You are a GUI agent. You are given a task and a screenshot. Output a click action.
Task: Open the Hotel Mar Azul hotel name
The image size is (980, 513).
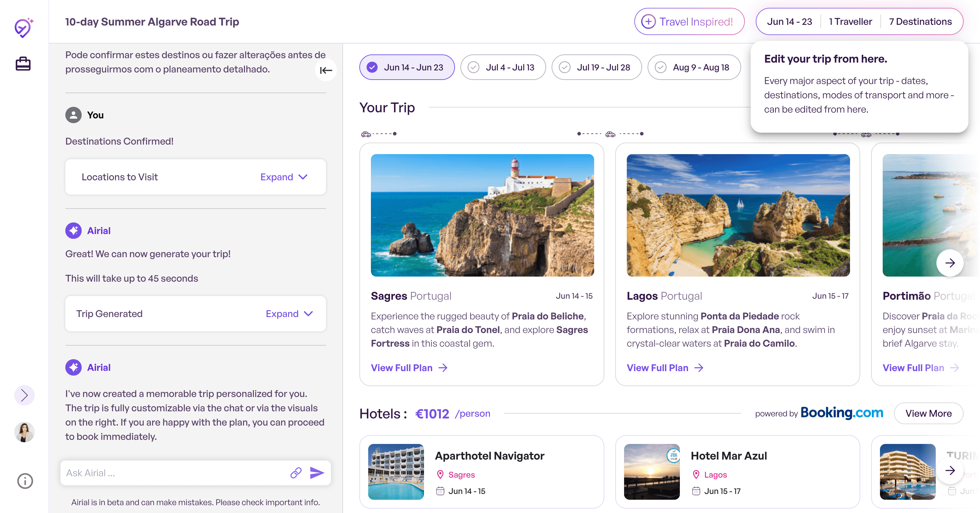(x=729, y=456)
